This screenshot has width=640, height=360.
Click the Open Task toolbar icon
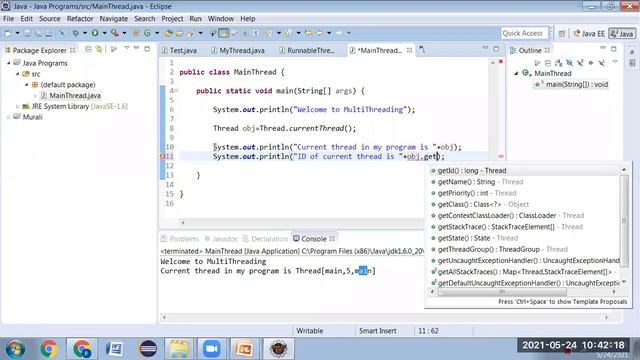click(179, 33)
